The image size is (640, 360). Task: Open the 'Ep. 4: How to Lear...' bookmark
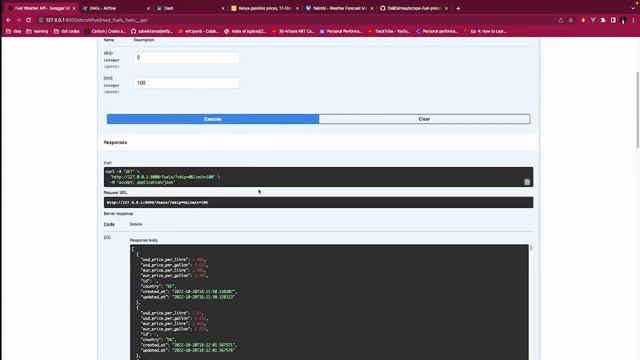tap(485, 31)
